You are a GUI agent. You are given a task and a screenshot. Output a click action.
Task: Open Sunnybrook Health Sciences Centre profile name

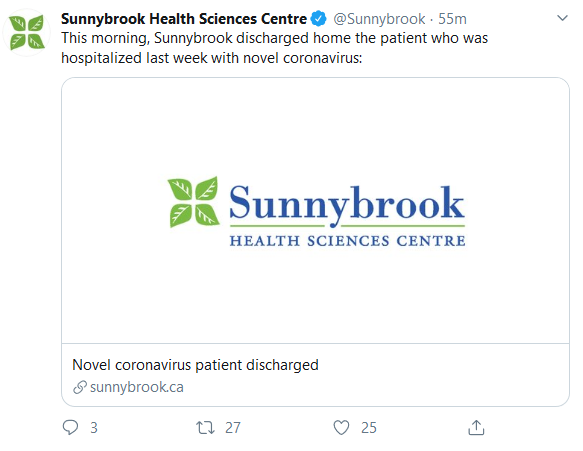[x=184, y=19]
